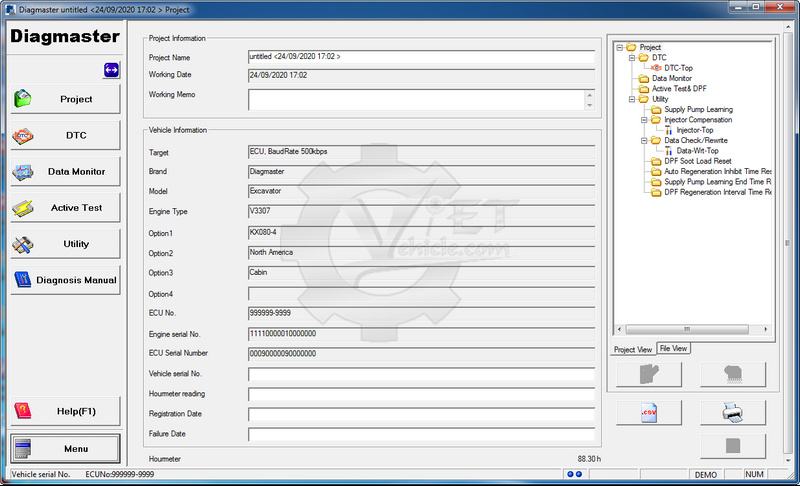The image size is (800, 486).
Task: Open the Diagnosis Manual button
Action: pyautogui.click(x=65, y=280)
